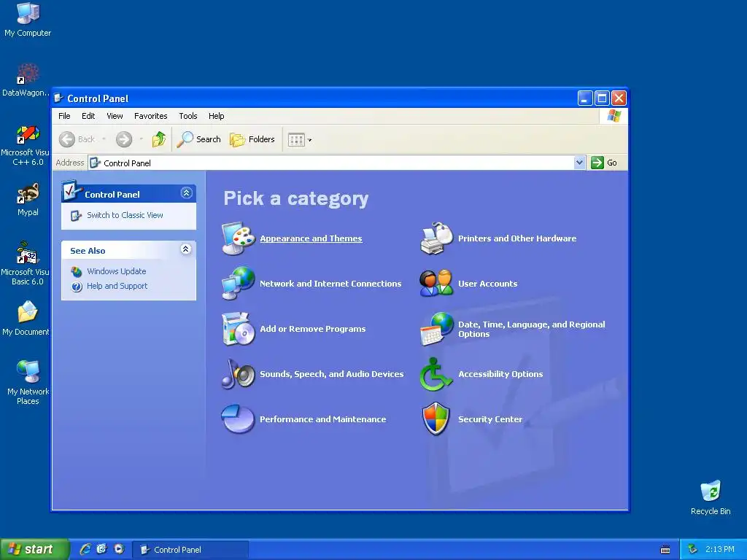Open the Performance and Maintenance pie chart icon
The height and width of the screenshot is (560, 747).
point(239,419)
